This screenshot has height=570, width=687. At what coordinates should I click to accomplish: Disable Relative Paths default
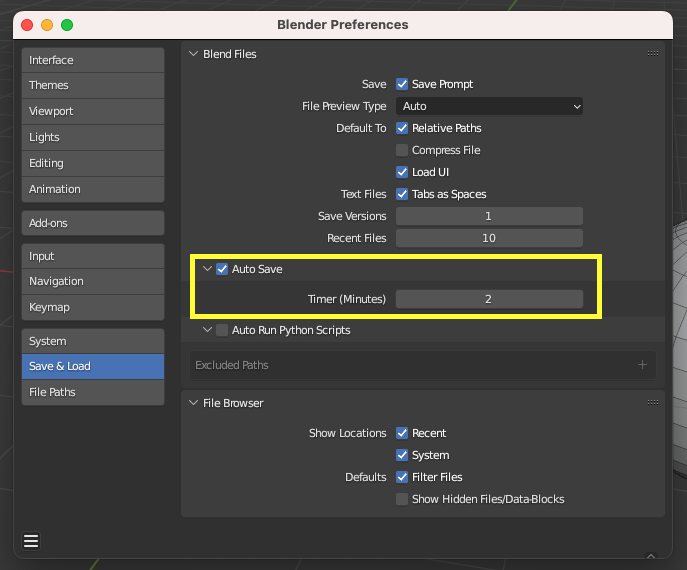click(x=402, y=128)
